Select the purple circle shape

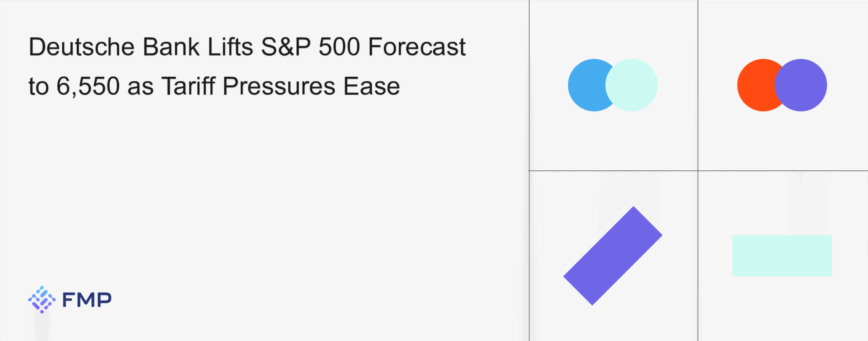tap(801, 85)
